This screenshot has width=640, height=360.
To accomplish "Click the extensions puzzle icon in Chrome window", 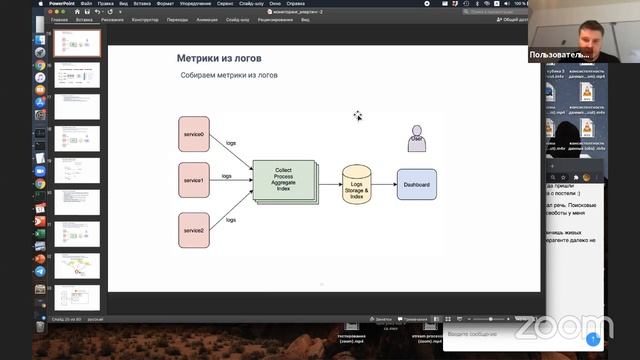I will coord(576,177).
